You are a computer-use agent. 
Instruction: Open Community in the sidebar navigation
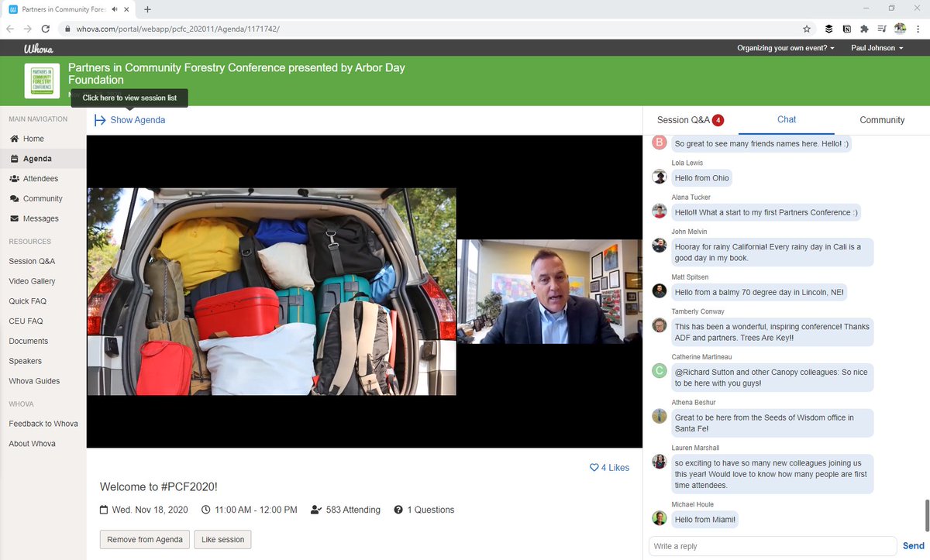click(43, 199)
